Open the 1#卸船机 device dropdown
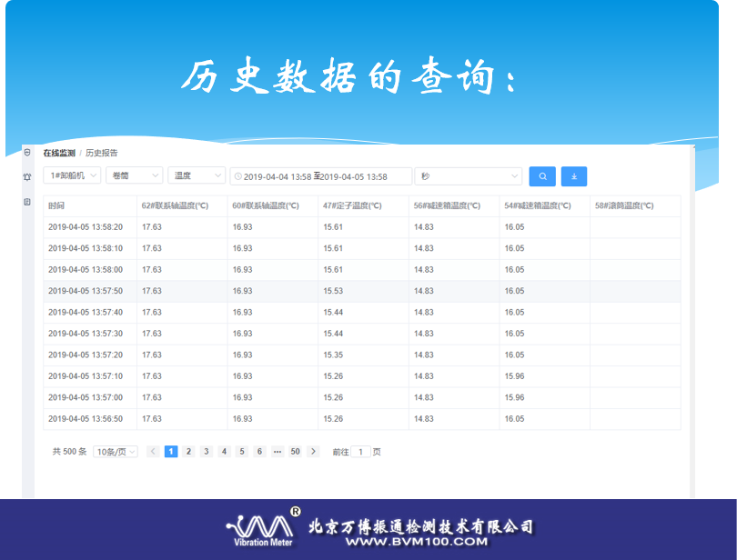Image resolution: width=737 pixels, height=560 pixels. [x=72, y=176]
